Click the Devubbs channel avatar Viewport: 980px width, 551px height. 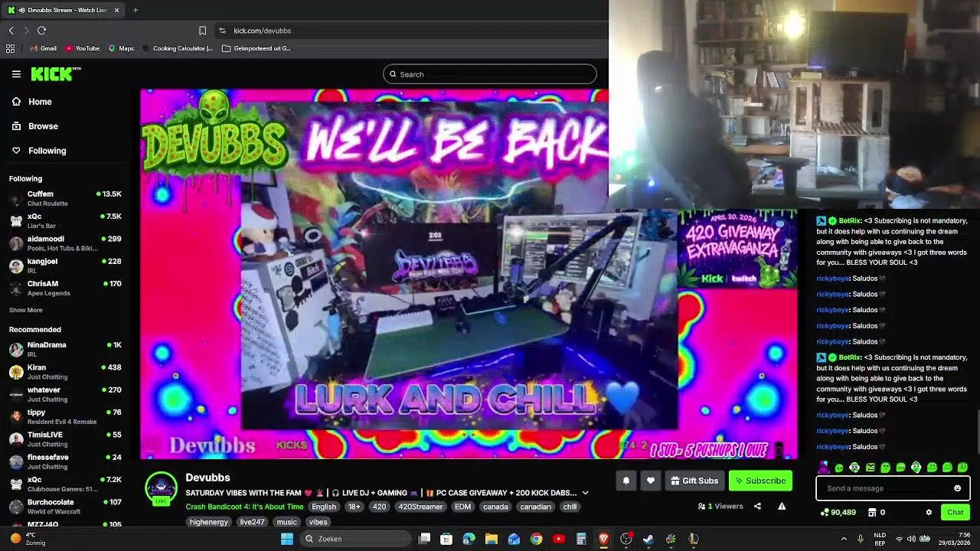coord(161,488)
